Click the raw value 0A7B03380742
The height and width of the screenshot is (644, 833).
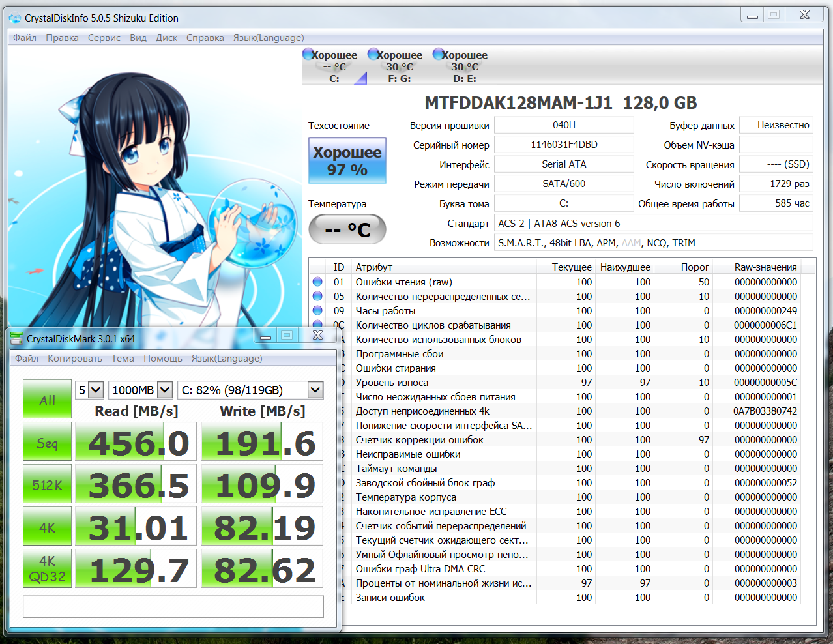pyautogui.click(x=765, y=411)
